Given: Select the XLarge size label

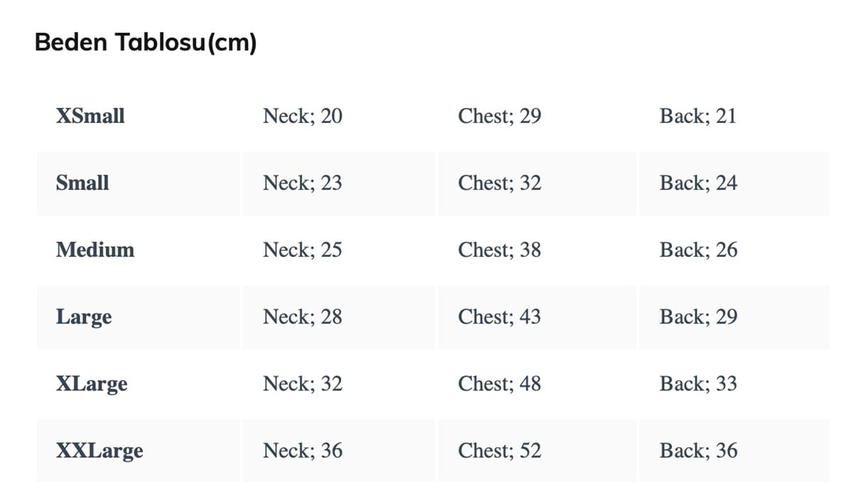Looking at the screenshot, I should click(92, 384).
